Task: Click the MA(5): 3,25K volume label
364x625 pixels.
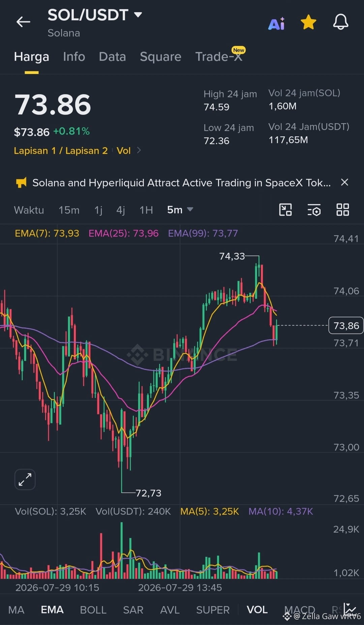Action: [210, 511]
